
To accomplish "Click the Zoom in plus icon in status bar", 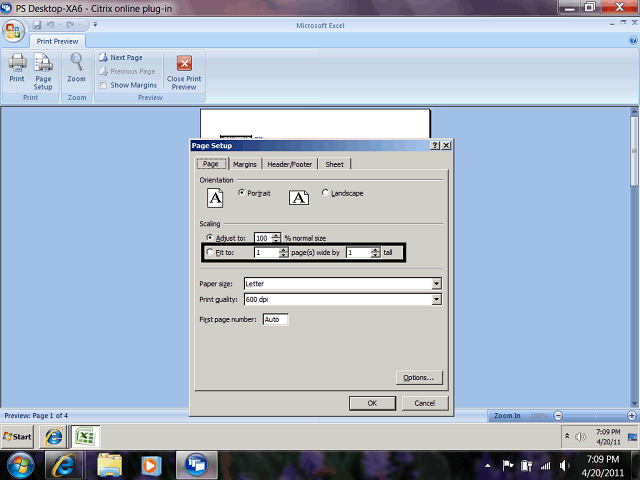I will [x=632, y=416].
